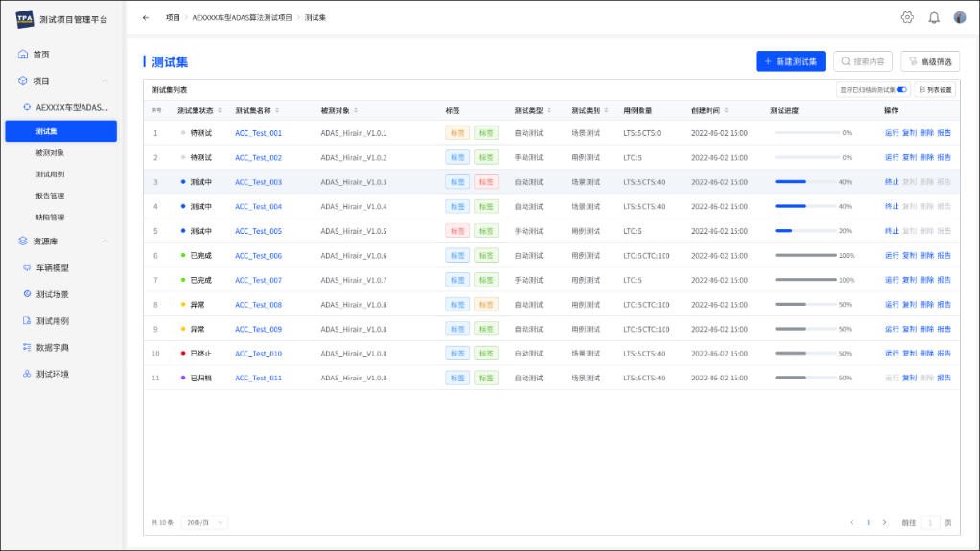Open notifications bell icon
Screen dimensions: 980x551
click(934, 17)
